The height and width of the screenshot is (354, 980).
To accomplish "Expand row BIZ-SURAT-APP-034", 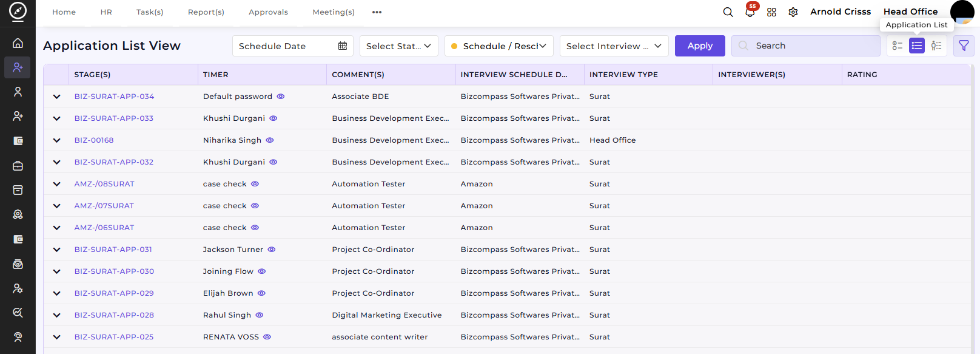I will [56, 97].
